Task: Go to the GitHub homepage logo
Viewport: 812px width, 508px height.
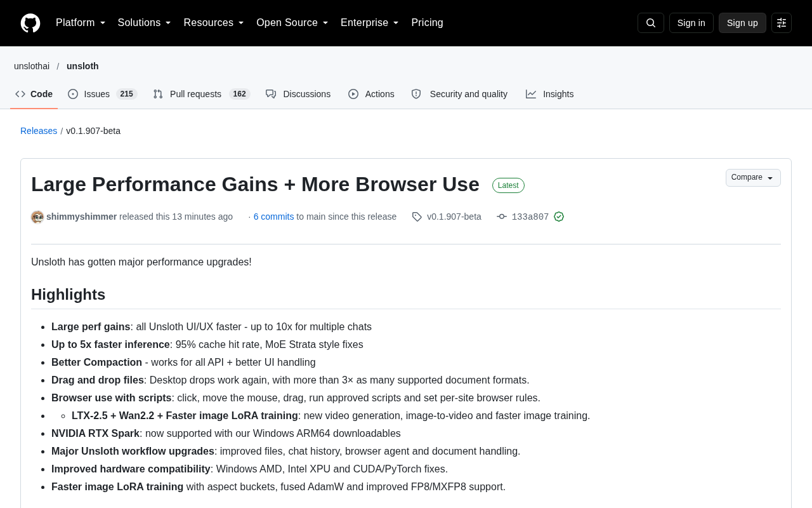Action: pos(30,23)
